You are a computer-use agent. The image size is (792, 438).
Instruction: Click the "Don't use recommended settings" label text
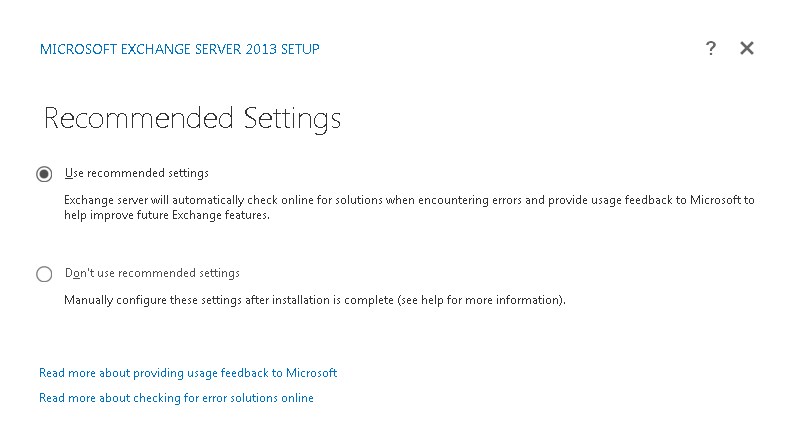click(x=152, y=273)
